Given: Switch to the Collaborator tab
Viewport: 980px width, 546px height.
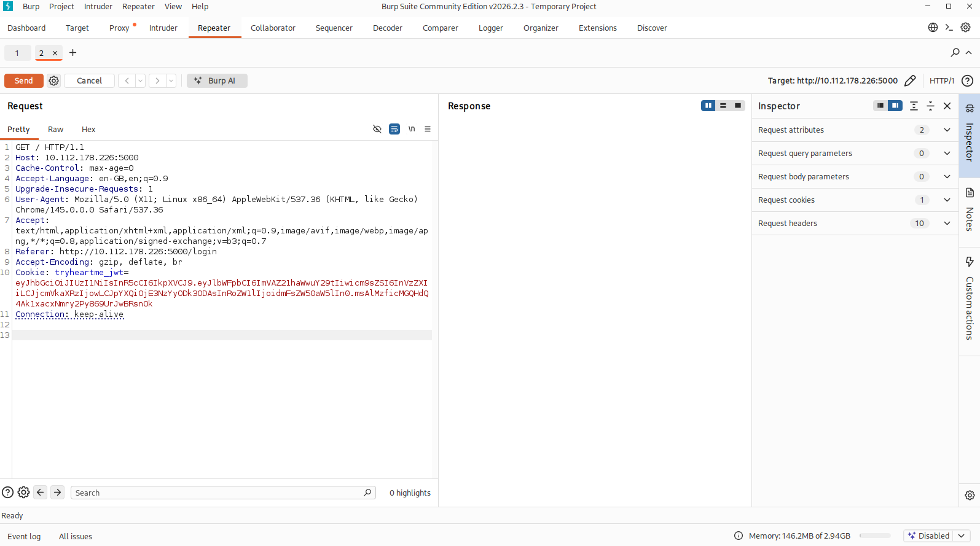Looking at the screenshot, I should point(273,28).
